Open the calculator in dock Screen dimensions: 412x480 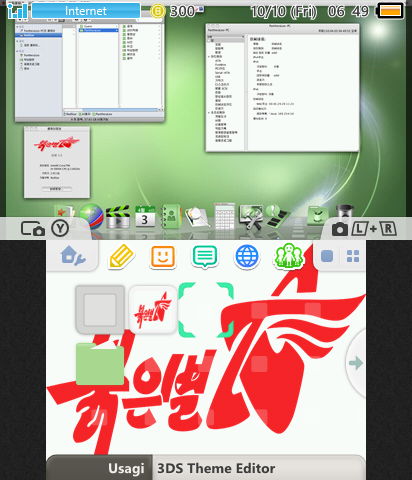click(x=224, y=216)
